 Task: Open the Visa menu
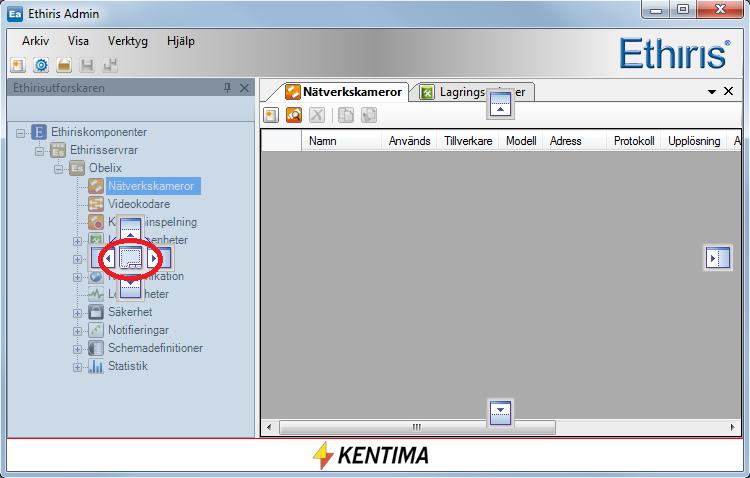[78, 41]
